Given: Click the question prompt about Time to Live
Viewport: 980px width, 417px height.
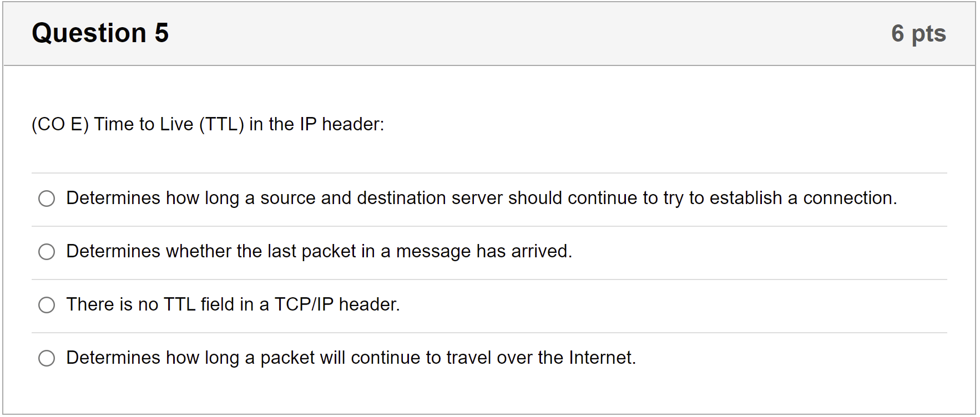Looking at the screenshot, I should pos(208,124).
